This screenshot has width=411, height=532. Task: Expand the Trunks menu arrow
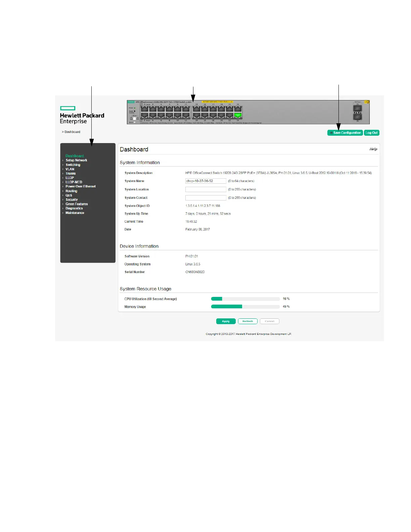click(x=63, y=174)
